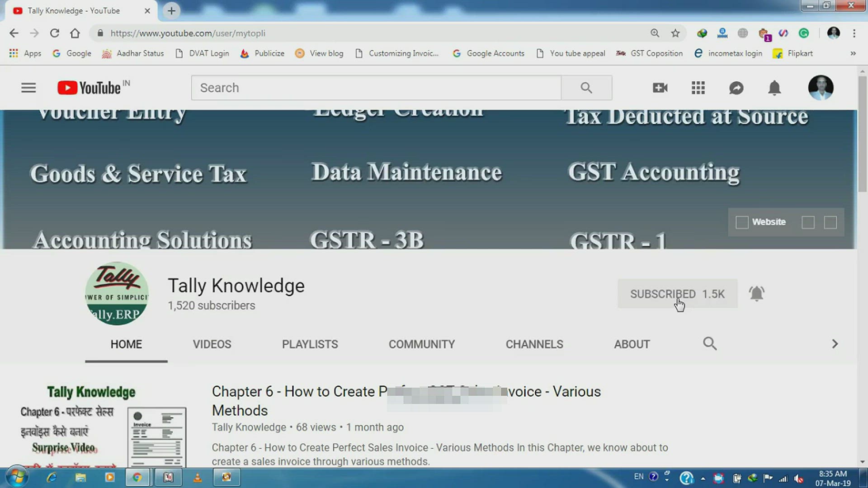Open Chapter 6 video title link

click(x=406, y=401)
